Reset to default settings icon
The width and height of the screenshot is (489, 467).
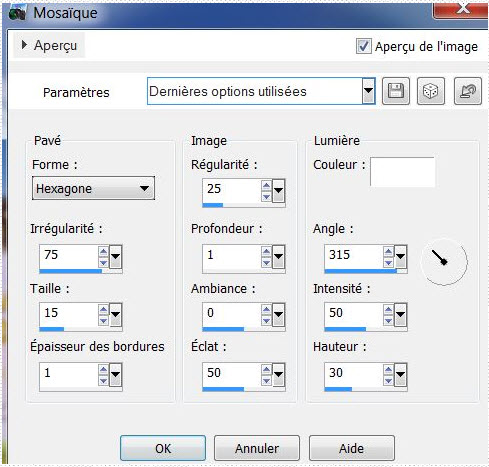pyautogui.click(x=468, y=91)
